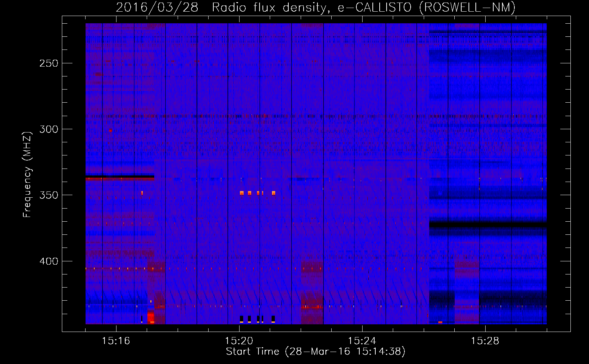Click the 15:20 time axis label
The width and height of the screenshot is (589, 364).
coord(239,341)
